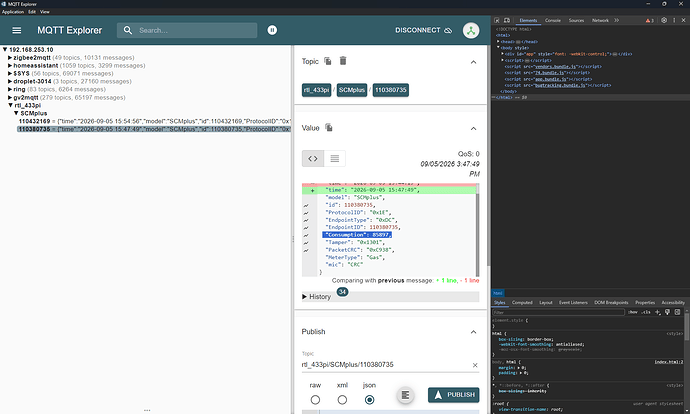Collapse the Value panel chevron

pyautogui.click(x=473, y=128)
